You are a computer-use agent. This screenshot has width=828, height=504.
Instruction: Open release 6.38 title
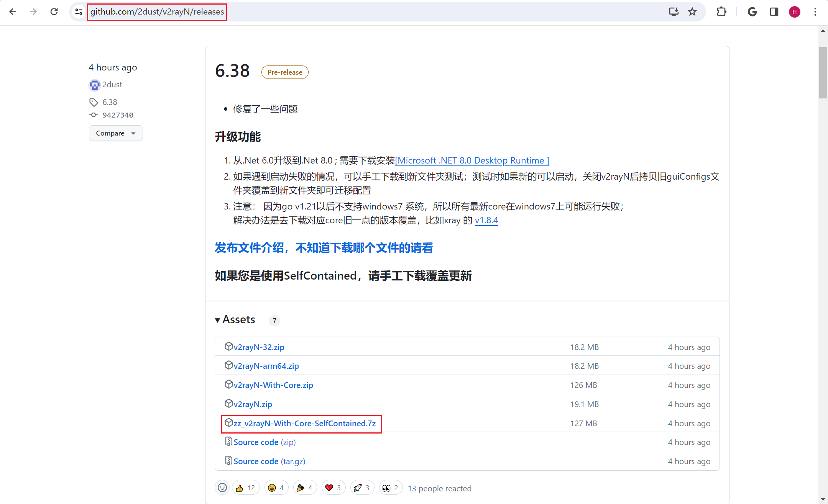click(232, 71)
